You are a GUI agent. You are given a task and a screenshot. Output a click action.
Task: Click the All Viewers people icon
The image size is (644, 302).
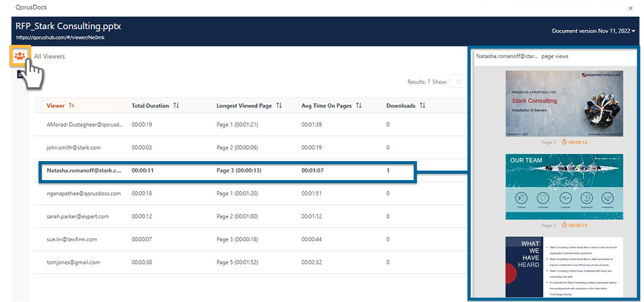(x=20, y=56)
